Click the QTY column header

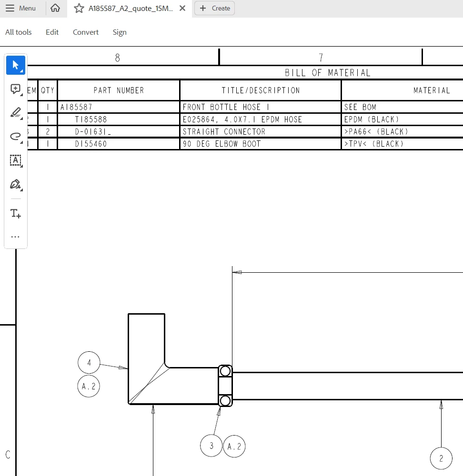click(x=48, y=90)
